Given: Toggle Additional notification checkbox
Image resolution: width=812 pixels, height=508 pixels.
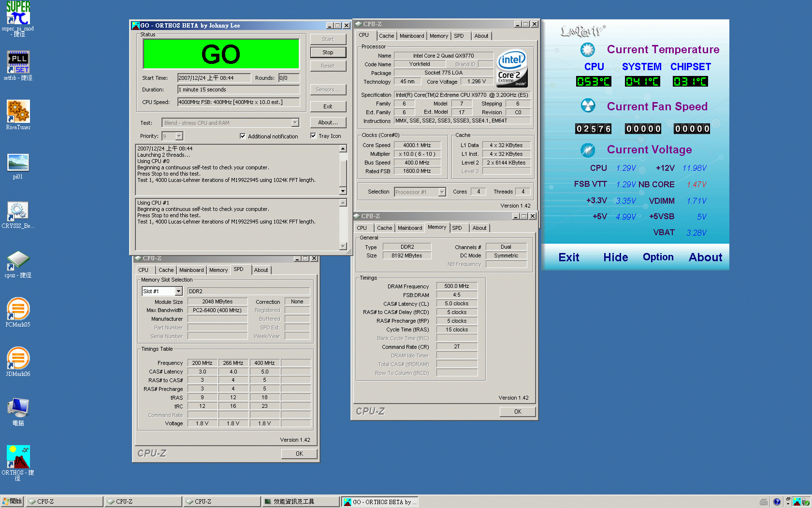Looking at the screenshot, I should (243, 136).
